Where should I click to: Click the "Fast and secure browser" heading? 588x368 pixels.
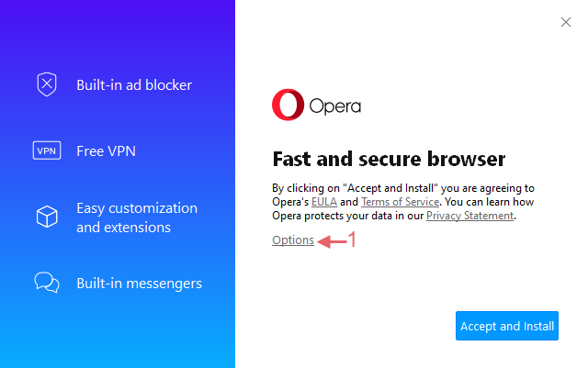coord(389,159)
